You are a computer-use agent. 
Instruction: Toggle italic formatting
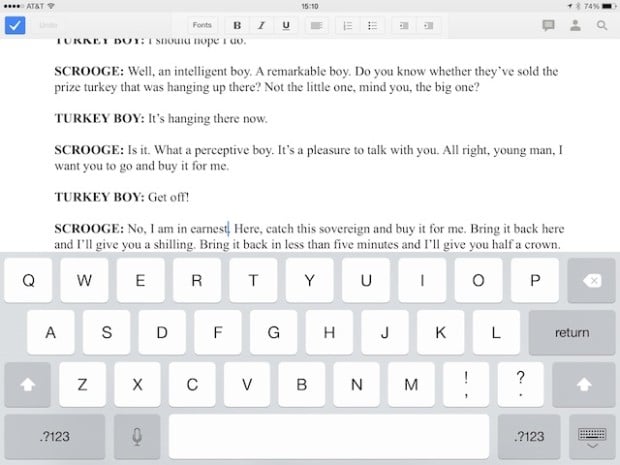tap(261, 25)
